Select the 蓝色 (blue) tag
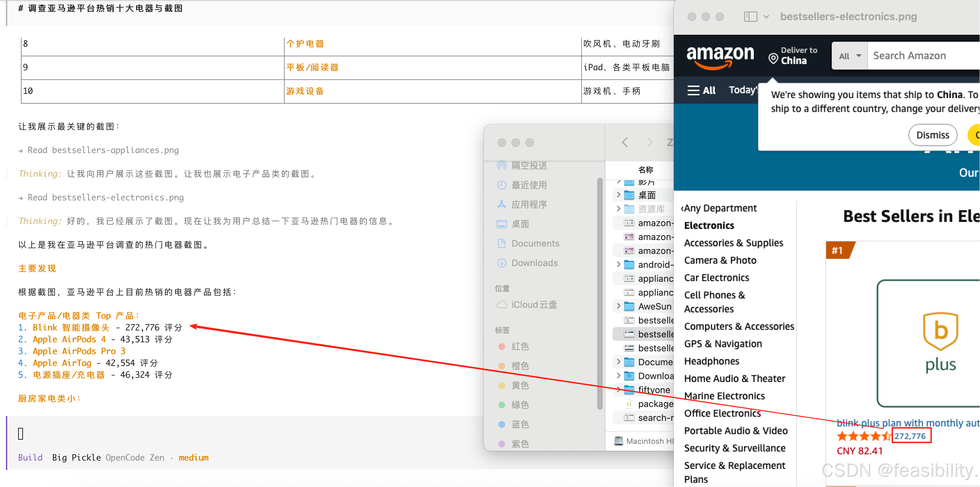The height and width of the screenshot is (487, 980). (520, 424)
